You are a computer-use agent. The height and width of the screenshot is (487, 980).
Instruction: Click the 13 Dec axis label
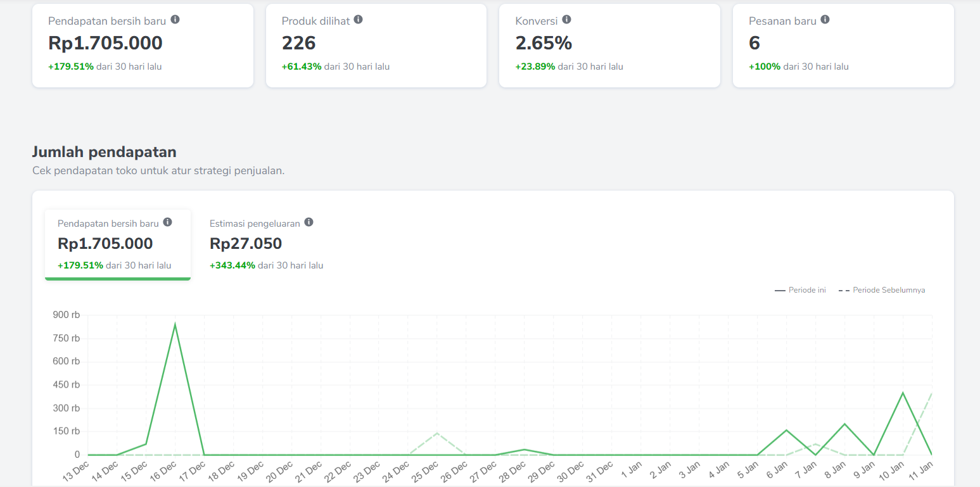(x=76, y=473)
